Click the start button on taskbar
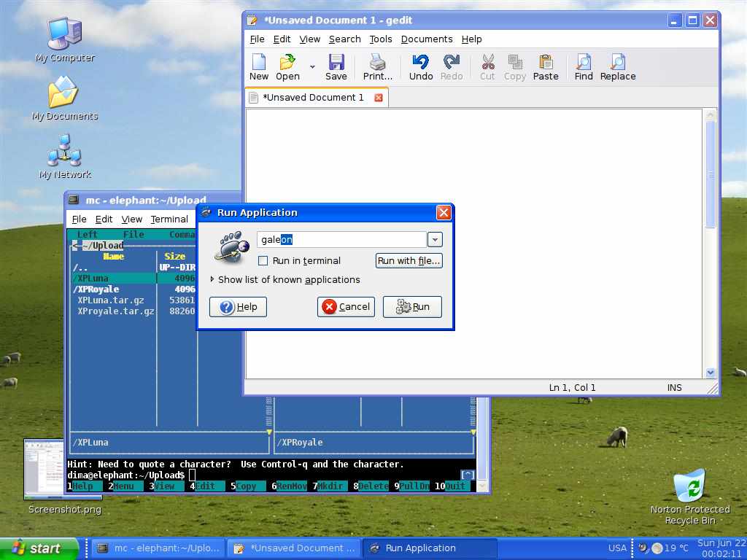 39,548
